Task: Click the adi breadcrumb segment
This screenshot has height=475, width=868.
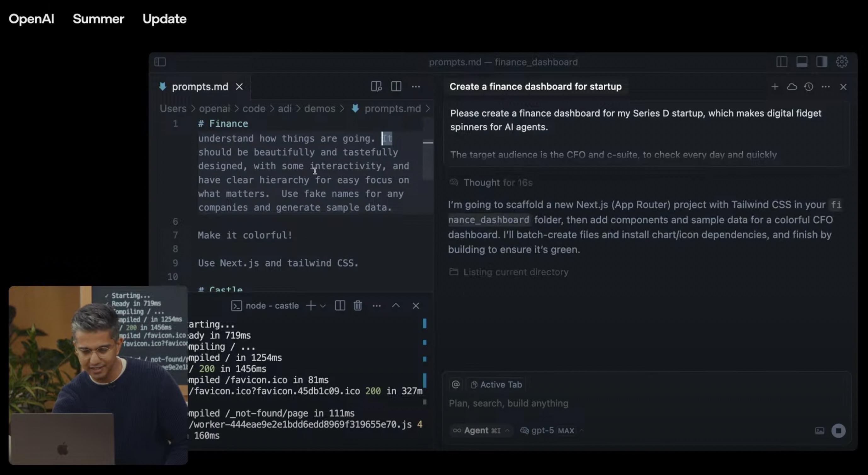Action: (285, 108)
